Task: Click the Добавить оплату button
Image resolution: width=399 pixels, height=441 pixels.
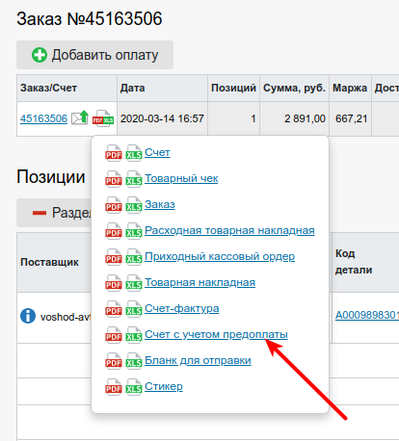Action: tap(95, 55)
